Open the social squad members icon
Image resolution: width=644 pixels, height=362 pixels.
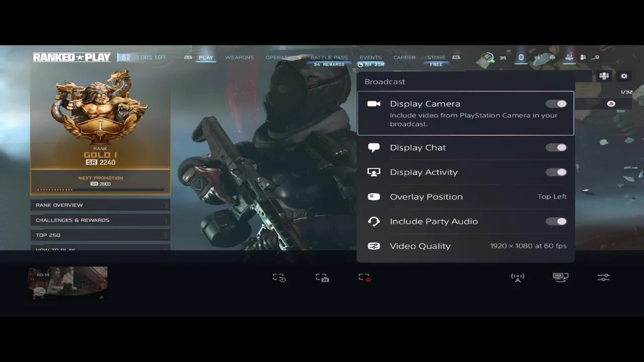[x=604, y=76]
